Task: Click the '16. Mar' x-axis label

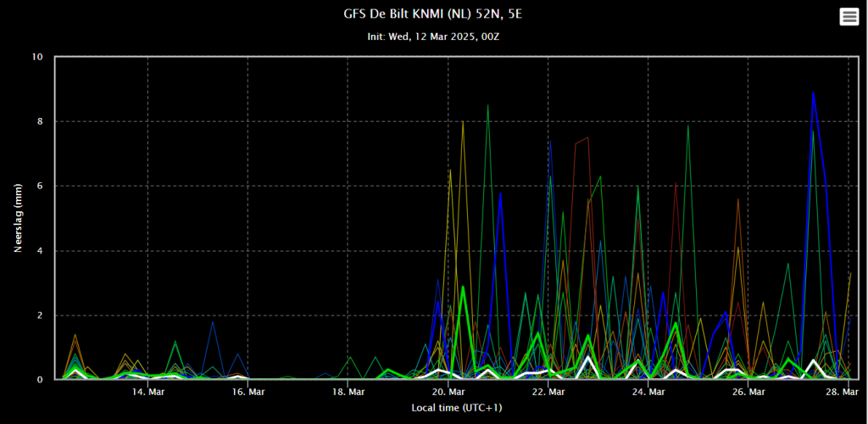Action: (x=248, y=393)
